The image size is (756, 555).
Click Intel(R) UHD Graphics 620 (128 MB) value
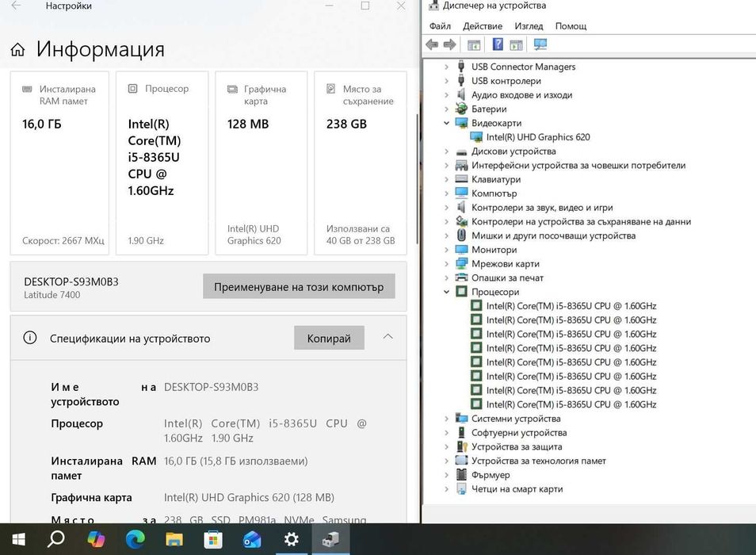tap(249, 497)
